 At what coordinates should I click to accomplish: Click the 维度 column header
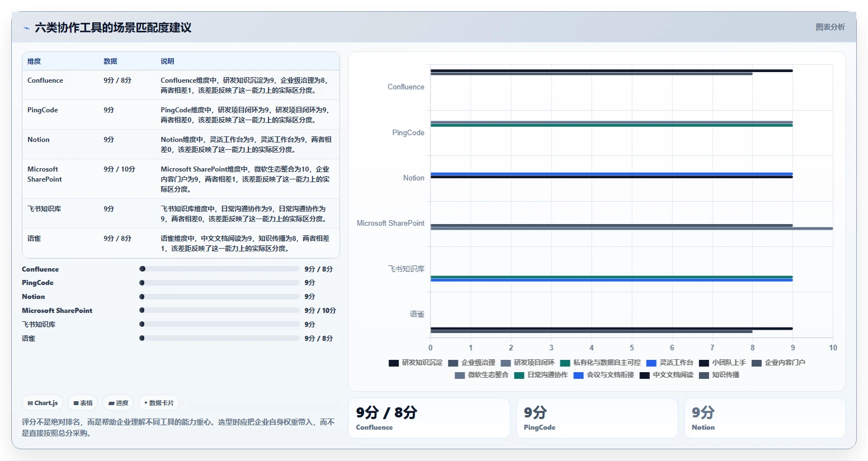(x=34, y=61)
